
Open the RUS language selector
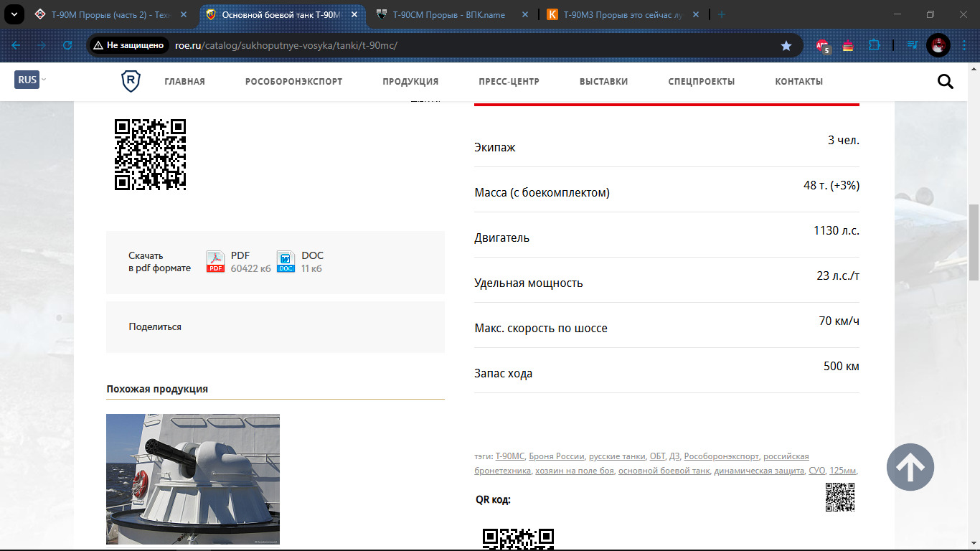(30, 80)
